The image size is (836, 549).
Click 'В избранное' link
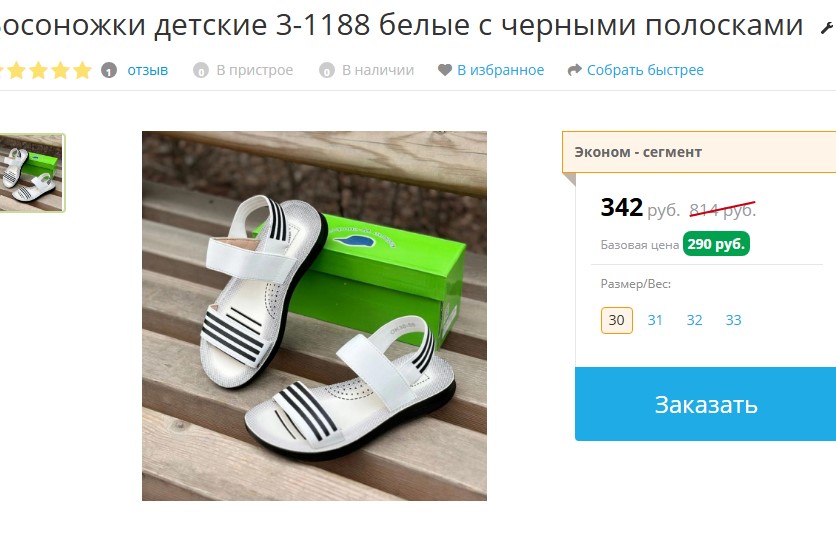tap(501, 70)
